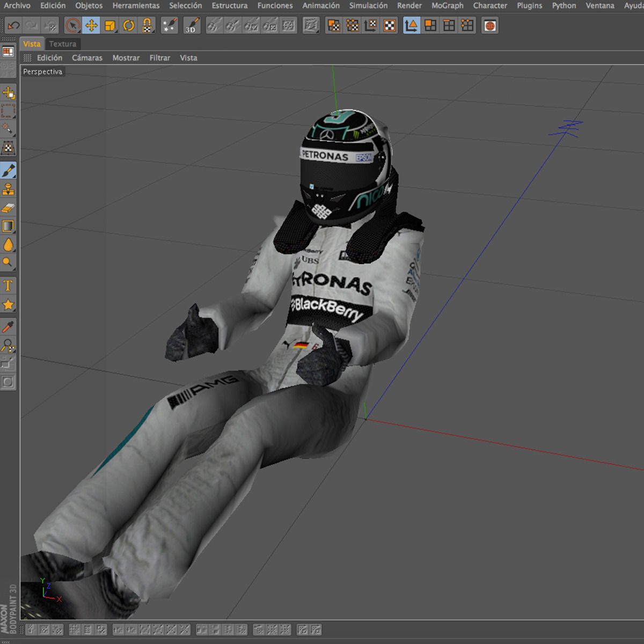This screenshot has height=644, width=644.
Task: Select the Move Layer cross-arrows tool
Action: point(8,93)
